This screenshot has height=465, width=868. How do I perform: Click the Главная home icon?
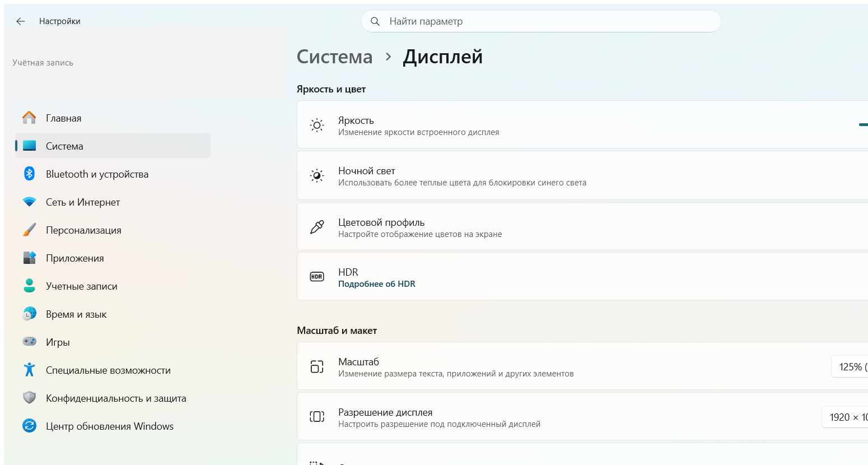(29, 118)
